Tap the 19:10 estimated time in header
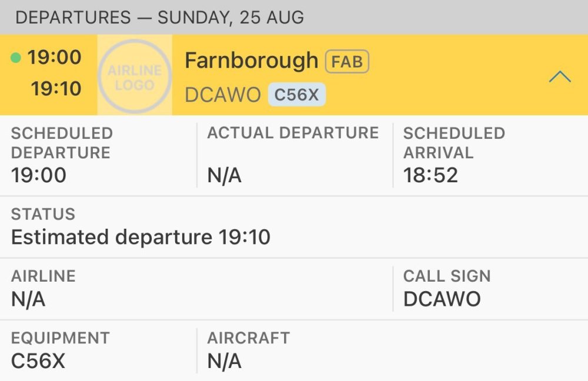This screenshot has height=381, width=588. pyautogui.click(x=56, y=89)
